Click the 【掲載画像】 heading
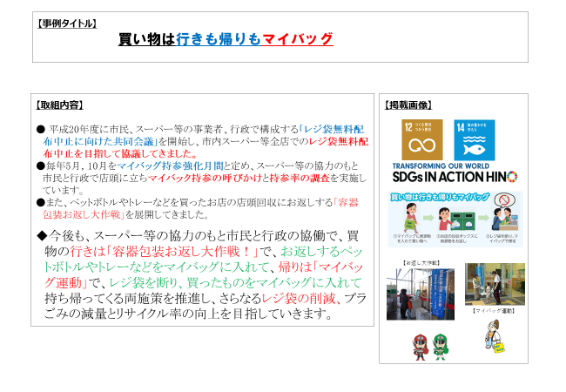Screen dimensions: 566x392 click(408, 105)
